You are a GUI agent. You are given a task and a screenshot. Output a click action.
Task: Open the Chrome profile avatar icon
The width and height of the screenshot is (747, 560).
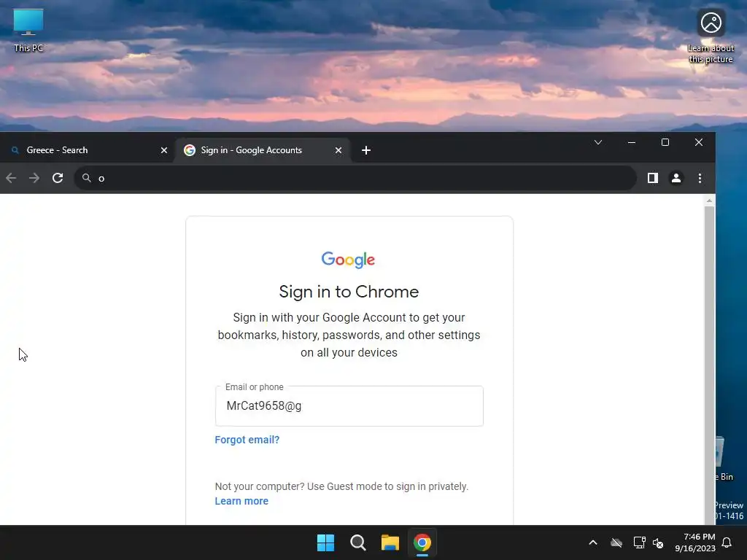click(x=676, y=178)
